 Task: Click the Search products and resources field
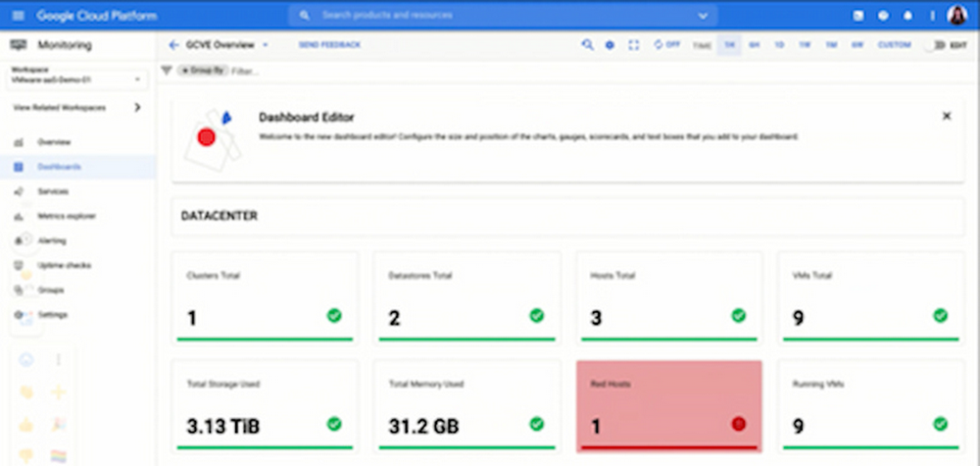(x=503, y=15)
